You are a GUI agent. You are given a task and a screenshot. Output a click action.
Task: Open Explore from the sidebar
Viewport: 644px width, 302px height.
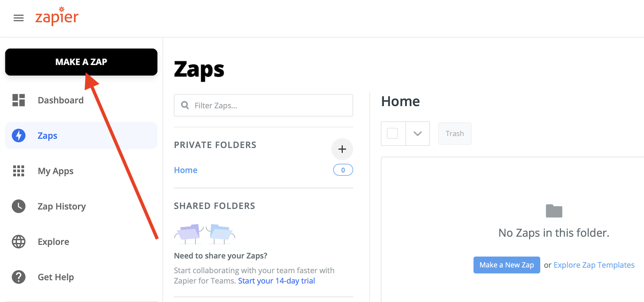53,241
